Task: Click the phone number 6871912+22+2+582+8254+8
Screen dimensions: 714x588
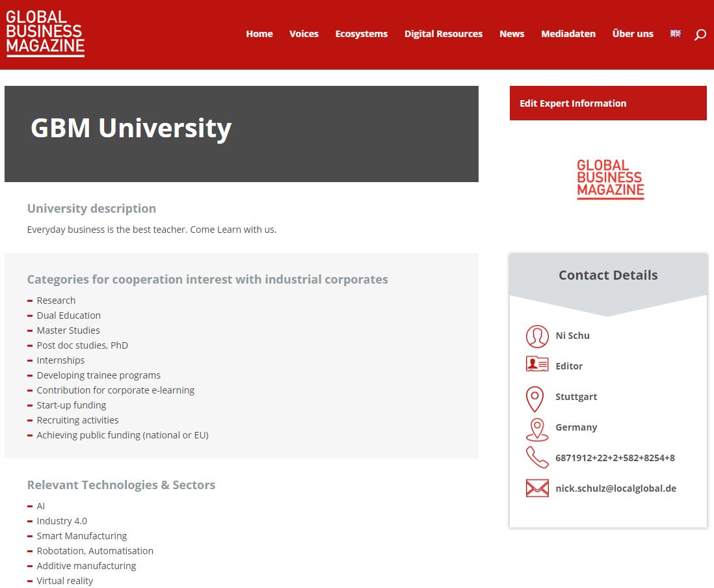Action: click(615, 458)
